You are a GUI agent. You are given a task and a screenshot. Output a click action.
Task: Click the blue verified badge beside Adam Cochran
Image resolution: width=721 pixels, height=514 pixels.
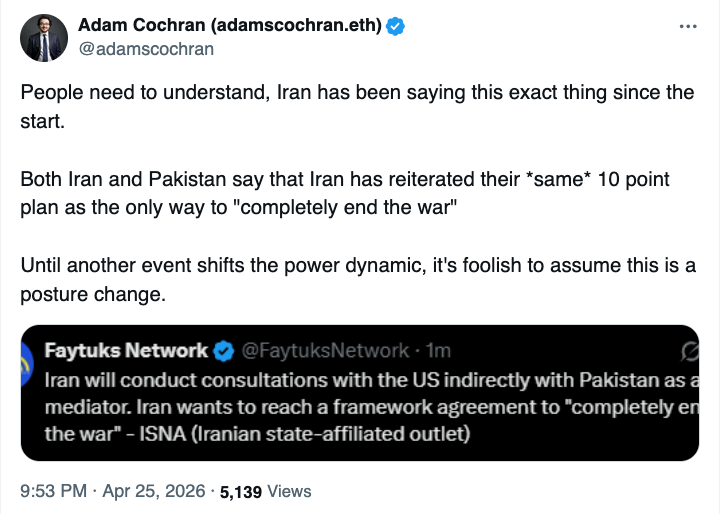[396, 27]
